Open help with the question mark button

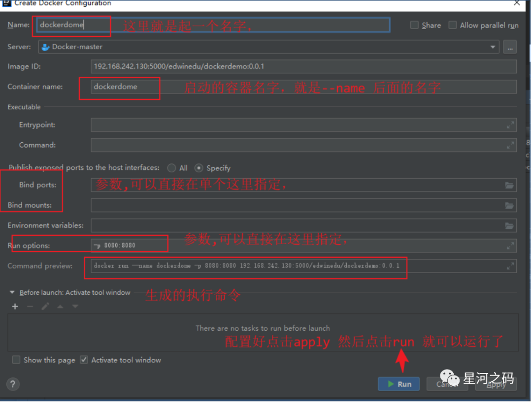click(x=13, y=384)
